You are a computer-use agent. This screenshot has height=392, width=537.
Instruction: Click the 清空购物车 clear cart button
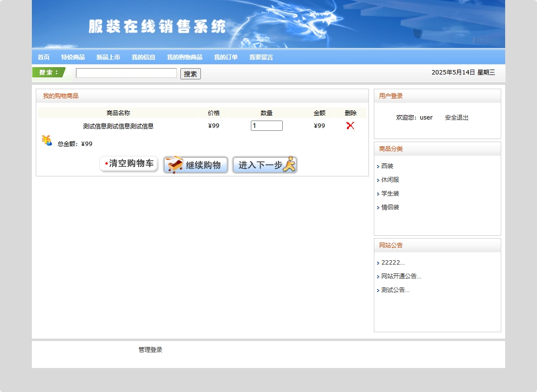[129, 164]
